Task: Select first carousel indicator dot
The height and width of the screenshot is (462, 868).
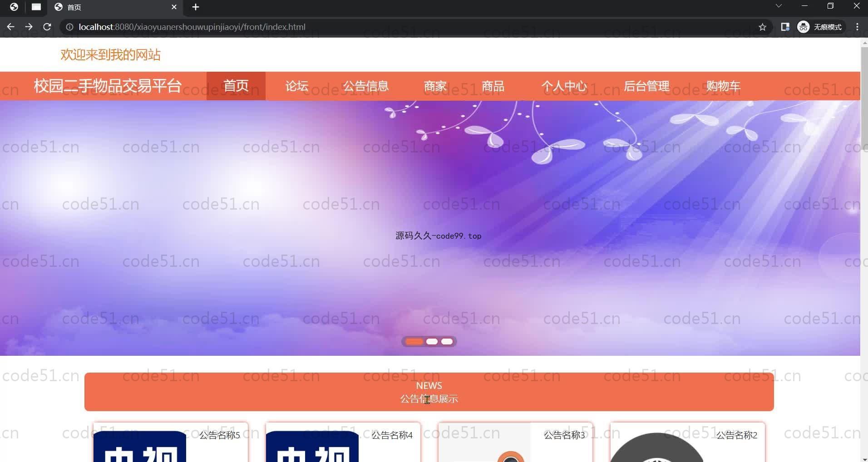Action: [x=414, y=341]
